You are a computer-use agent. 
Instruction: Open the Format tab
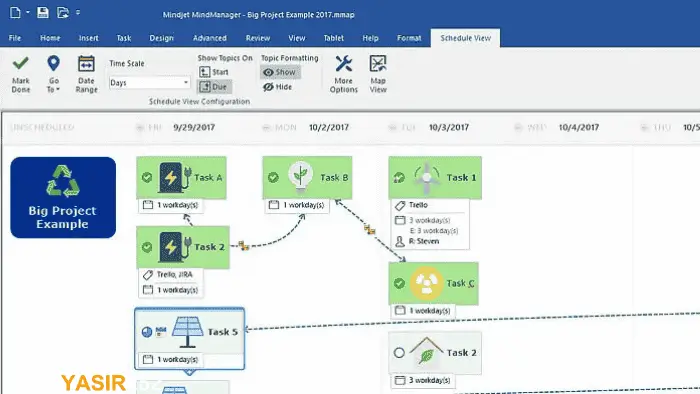409,38
